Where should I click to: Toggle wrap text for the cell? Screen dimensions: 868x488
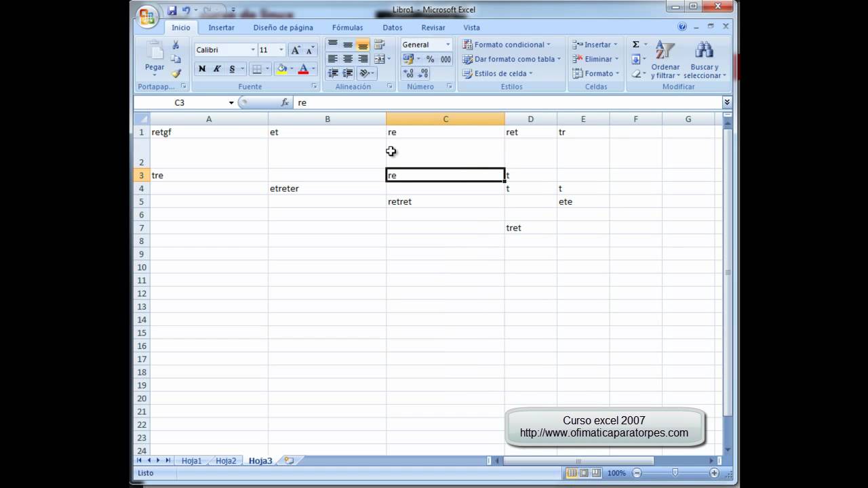[x=380, y=44]
